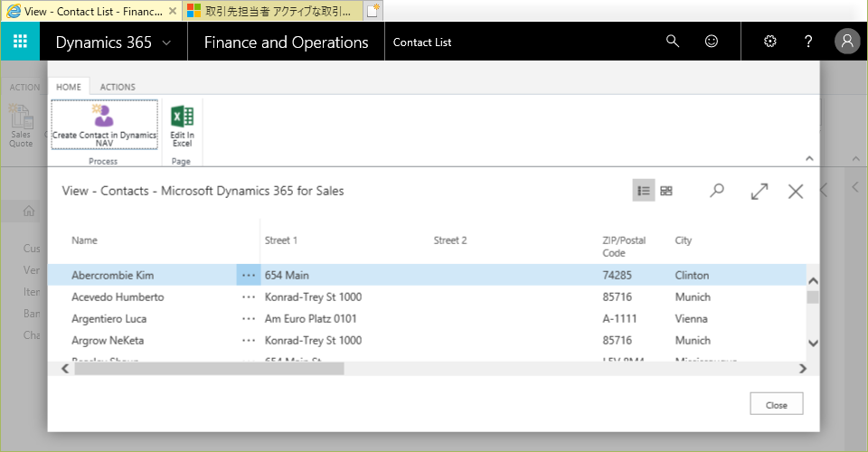
Task: Click the A-1111 postal code cell
Action: click(619, 319)
